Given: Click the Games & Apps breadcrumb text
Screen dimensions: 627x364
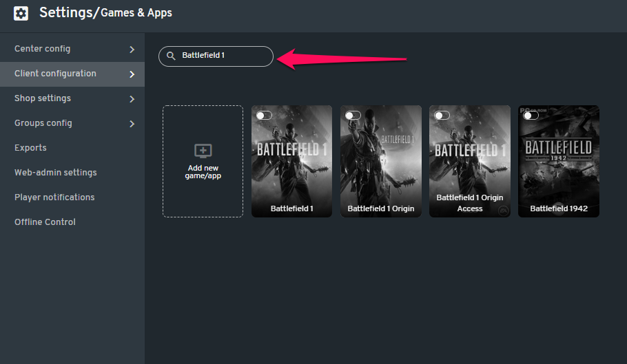Looking at the screenshot, I should (x=136, y=13).
